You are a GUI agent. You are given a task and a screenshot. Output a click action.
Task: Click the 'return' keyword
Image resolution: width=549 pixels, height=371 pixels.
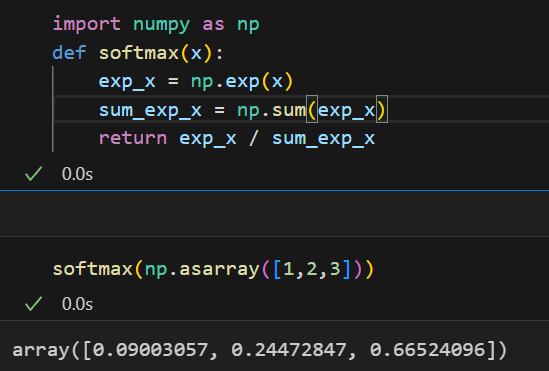coord(133,138)
